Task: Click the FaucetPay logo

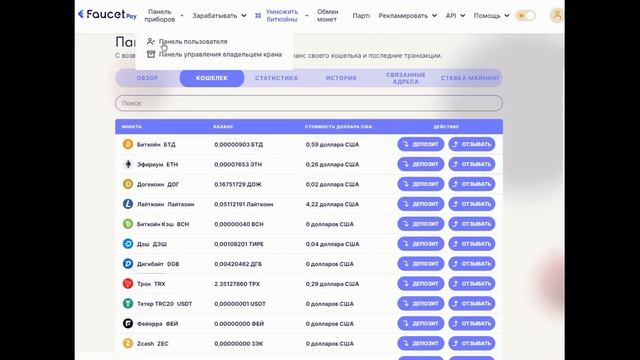Action: point(107,15)
